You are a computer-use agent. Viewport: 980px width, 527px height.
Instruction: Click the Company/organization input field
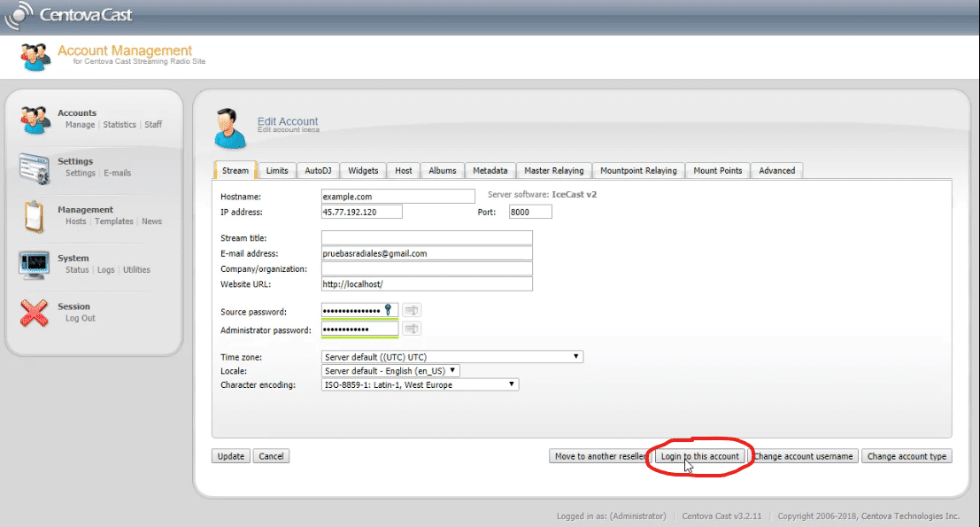click(x=427, y=268)
